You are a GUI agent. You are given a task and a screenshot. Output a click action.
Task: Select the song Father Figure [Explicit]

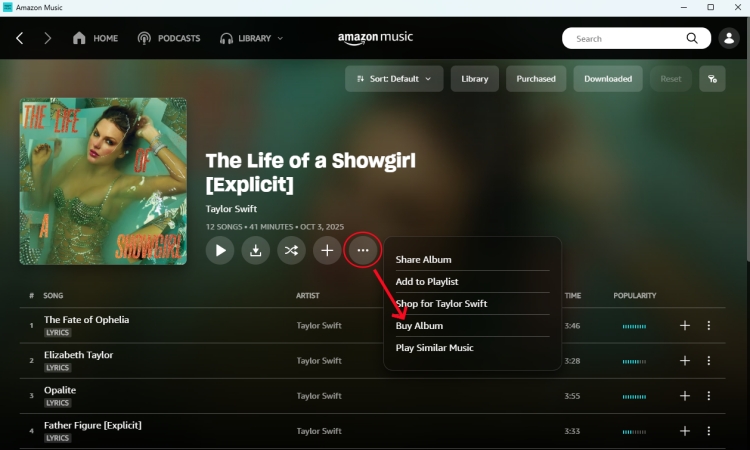point(93,425)
